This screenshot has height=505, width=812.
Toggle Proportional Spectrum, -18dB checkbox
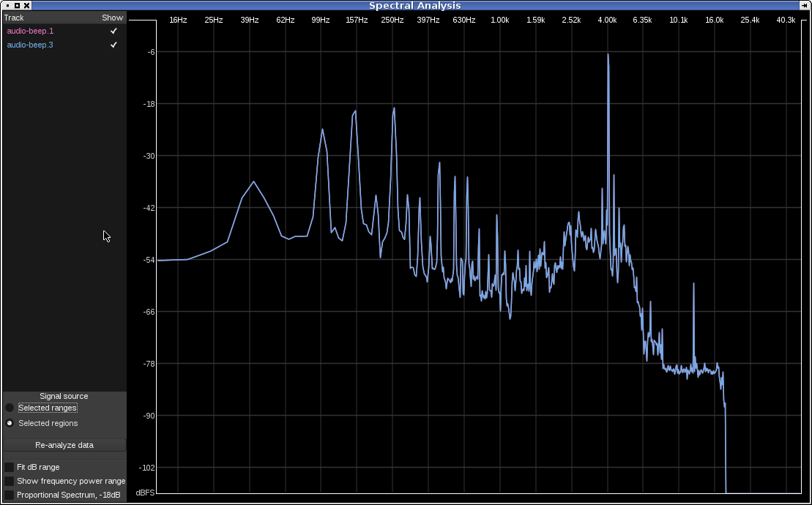pyautogui.click(x=10, y=495)
